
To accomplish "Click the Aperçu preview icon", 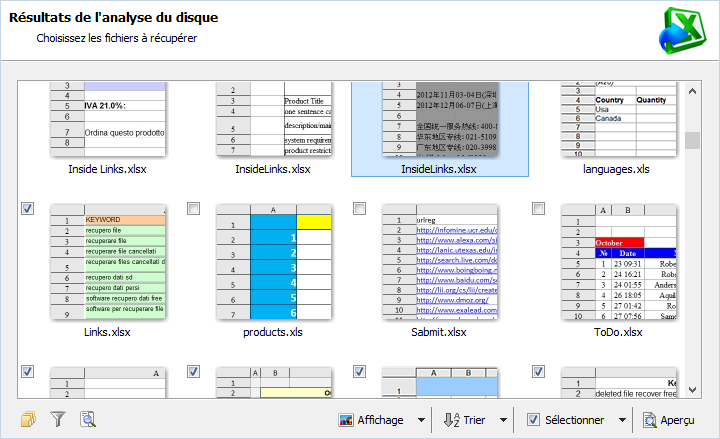I will pos(649,420).
